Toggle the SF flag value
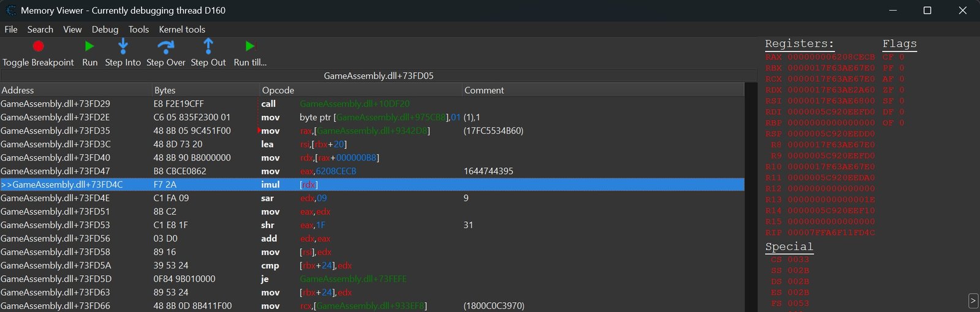 click(894, 101)
